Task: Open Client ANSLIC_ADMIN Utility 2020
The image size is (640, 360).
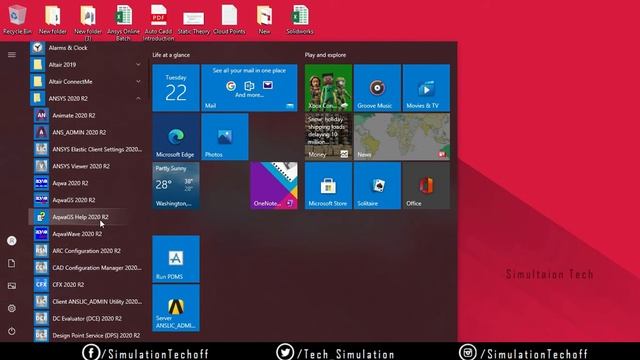Action: [x=88, y=302]
